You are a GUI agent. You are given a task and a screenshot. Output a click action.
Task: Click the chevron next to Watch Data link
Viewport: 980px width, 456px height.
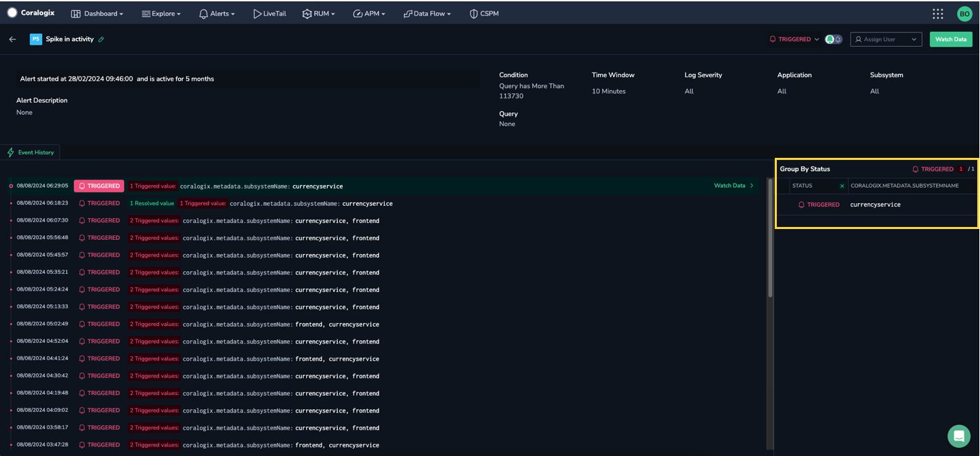(x=752, y=186)
